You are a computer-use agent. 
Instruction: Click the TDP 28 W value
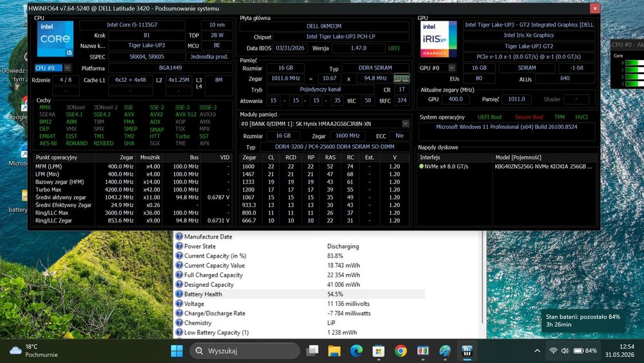pyautogui.click(x=217, y=35)
